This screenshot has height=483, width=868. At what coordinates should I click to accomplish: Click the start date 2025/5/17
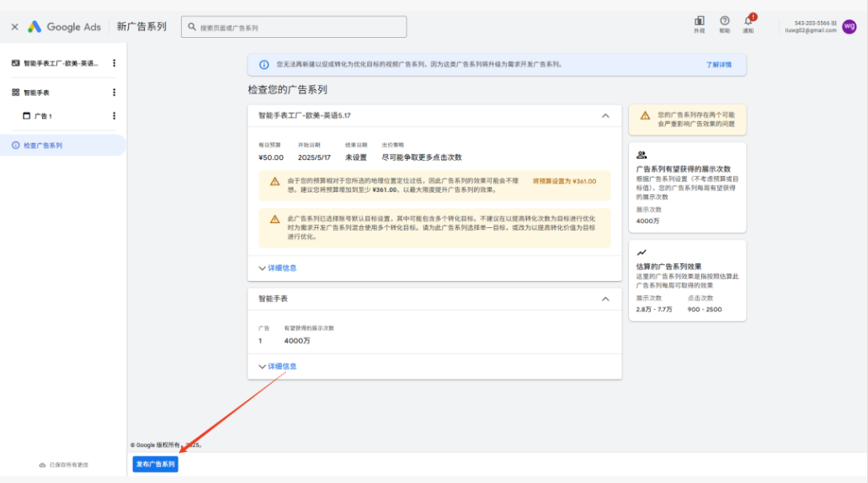pos(314,157)
